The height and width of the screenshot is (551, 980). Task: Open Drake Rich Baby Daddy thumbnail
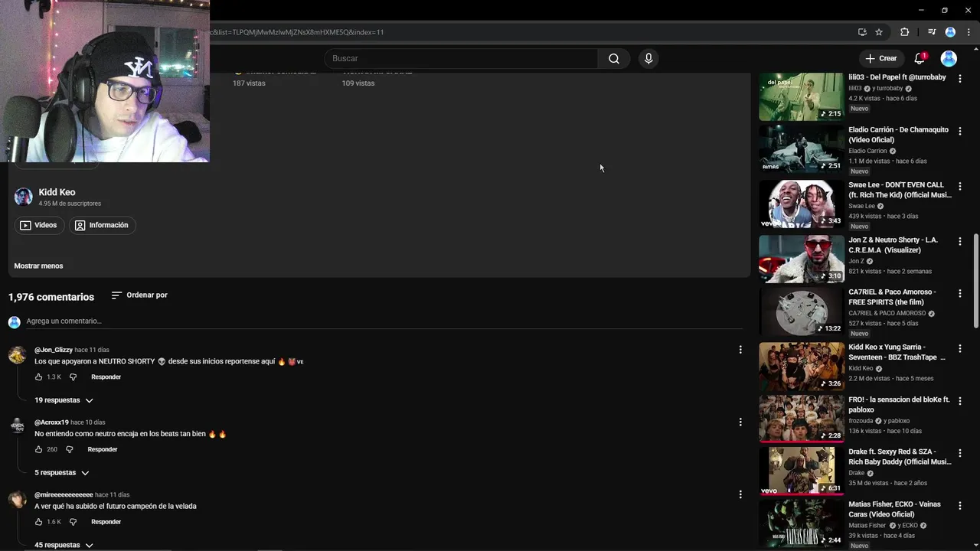(x=802, y=471)
